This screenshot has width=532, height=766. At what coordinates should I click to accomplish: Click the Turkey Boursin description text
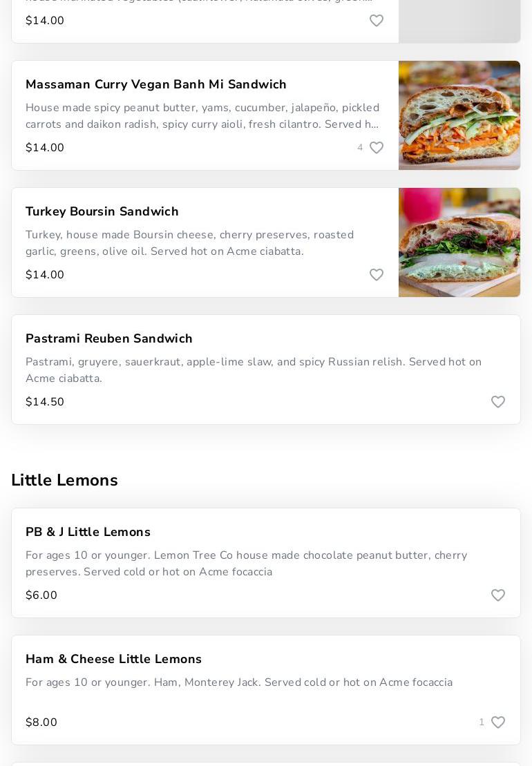coord(190,243)
